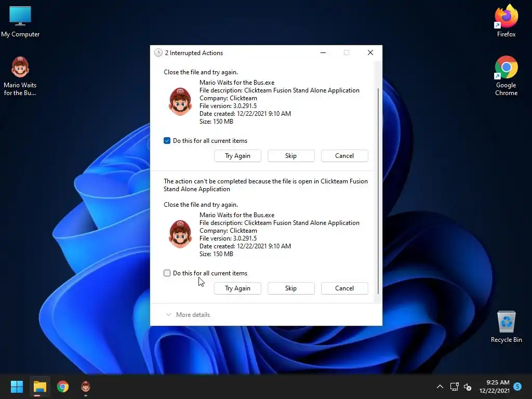Minimize the Interrupted Actions dialog
The image size is (532, 399).
point(323,52)
